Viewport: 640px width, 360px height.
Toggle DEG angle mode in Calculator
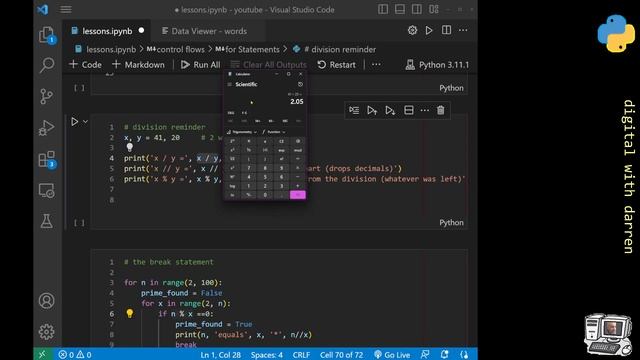click(x=231, y=113)
